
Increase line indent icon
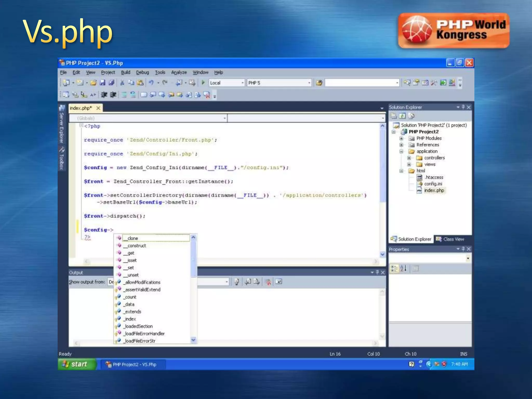(x=113, y=95)
